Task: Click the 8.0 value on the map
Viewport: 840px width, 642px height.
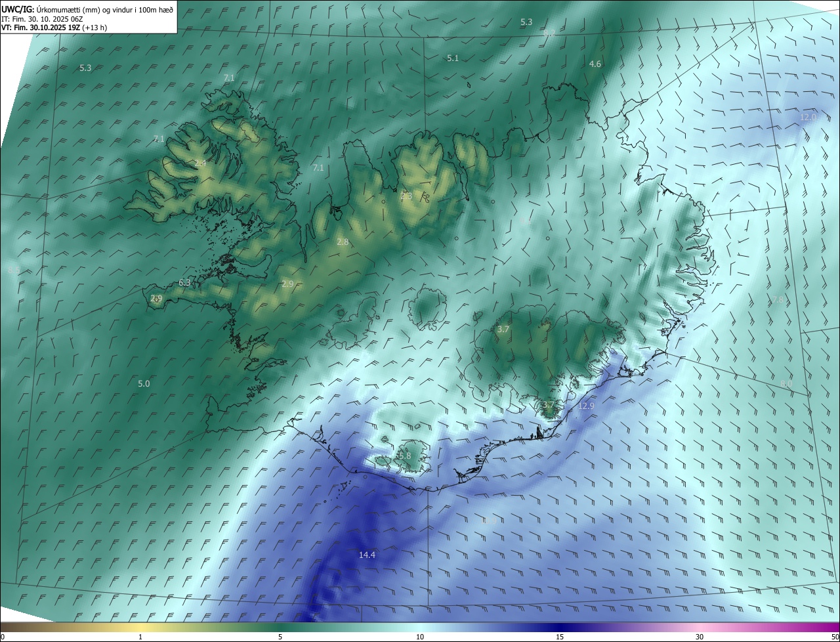Action: pyautogui.click(x=786, y=383)
